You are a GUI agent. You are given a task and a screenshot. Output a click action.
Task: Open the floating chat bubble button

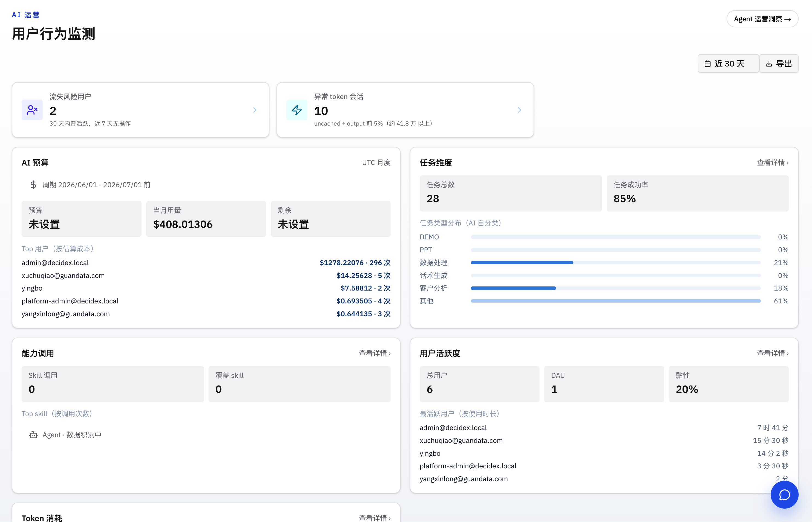click(784, 495)
